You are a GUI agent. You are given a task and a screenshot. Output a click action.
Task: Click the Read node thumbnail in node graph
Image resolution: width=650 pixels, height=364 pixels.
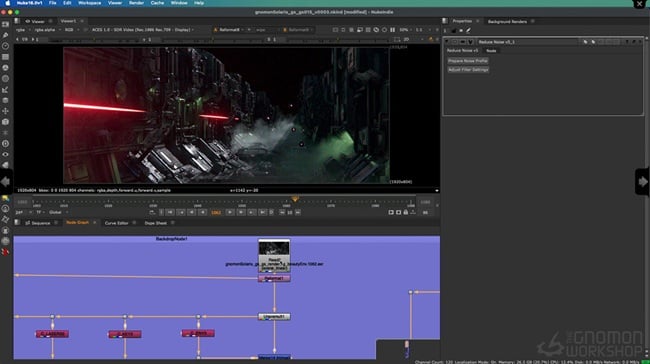click(274, 248)
